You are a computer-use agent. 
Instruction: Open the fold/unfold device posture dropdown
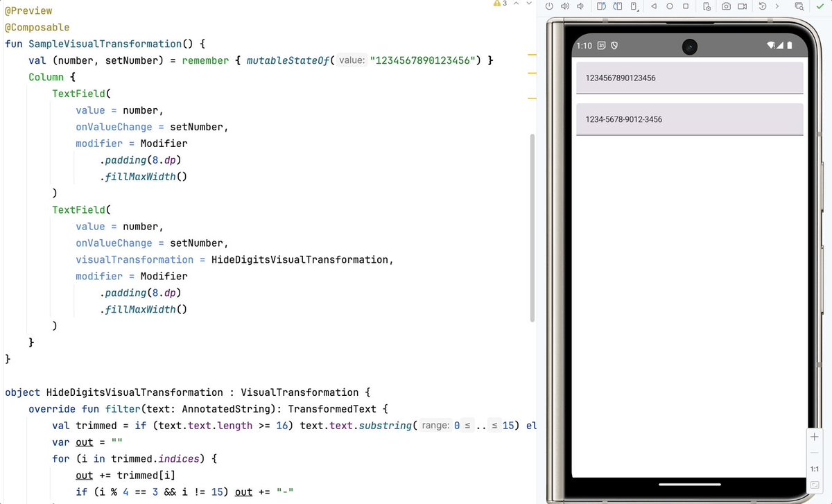tap(634, 6)
